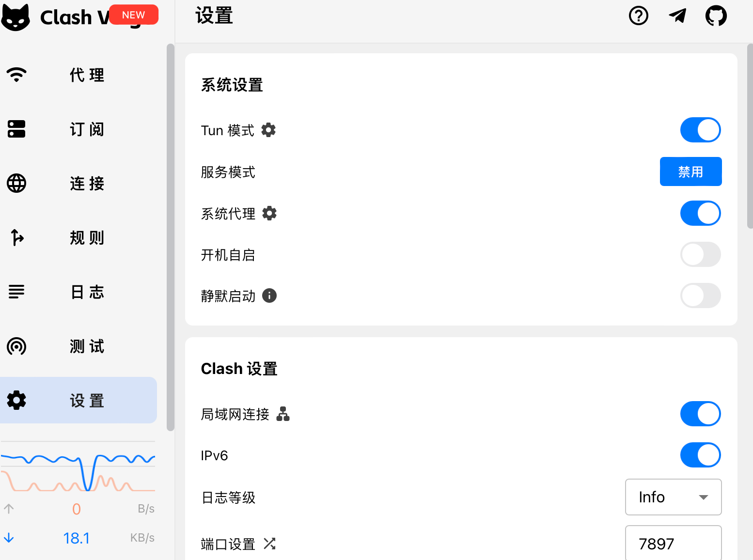Open the log level Info dropdown

tap(673, 497)
